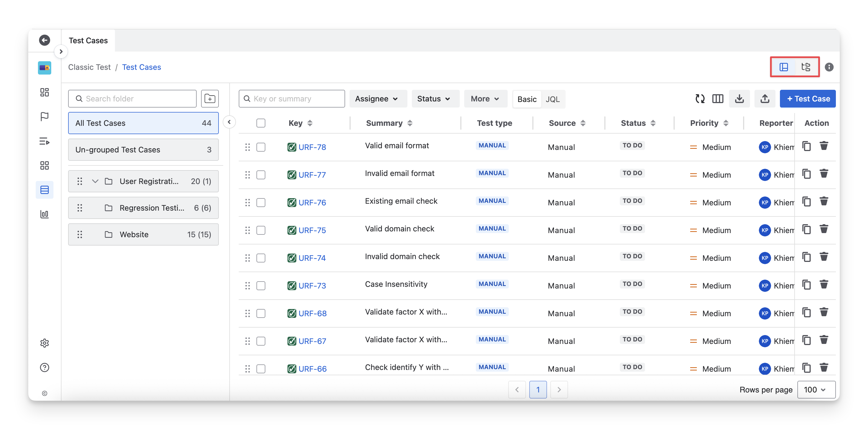Viewport: 868px width, 429px height.
Task: Open the reports chart sidebar icon
Action: (45, 214)
